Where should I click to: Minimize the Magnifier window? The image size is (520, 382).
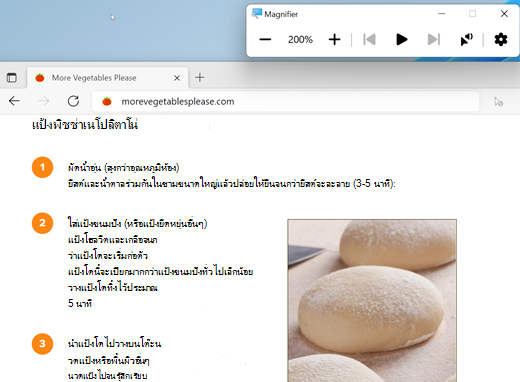pyautogui.click(x=442, y=14)
